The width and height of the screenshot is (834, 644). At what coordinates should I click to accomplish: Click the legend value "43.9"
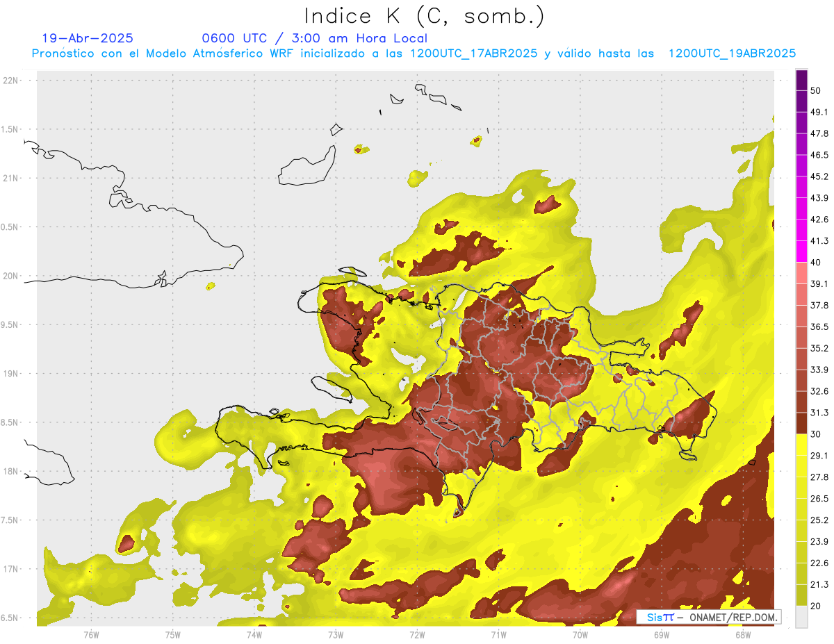(819, 198)
